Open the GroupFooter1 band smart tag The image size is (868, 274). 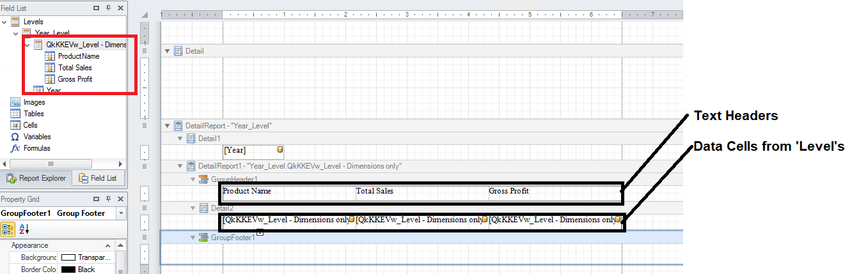point(260,233)
